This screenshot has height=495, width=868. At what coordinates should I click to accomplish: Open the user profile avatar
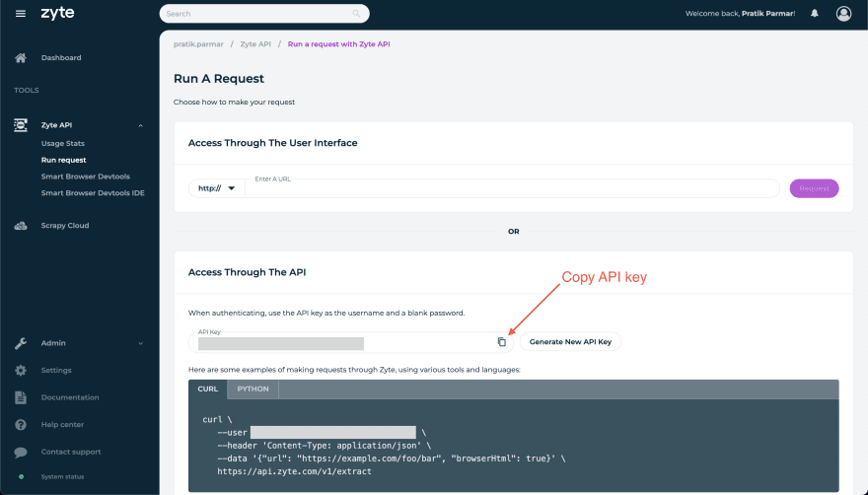843,13
